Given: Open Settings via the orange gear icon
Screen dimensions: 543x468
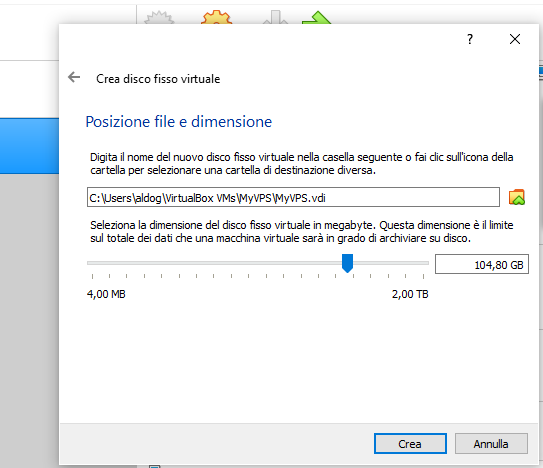Looking at the screenshot, I should pyautogui.click(x=216, y=17).
